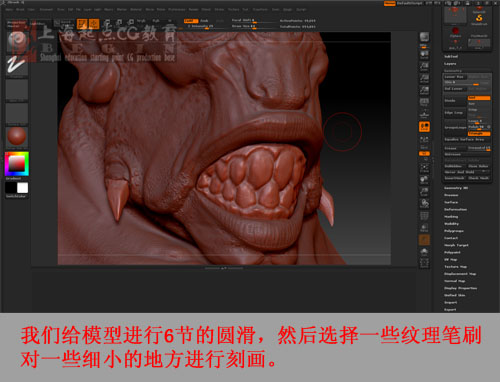Toggle the Persp perspective button

point(424,103)
